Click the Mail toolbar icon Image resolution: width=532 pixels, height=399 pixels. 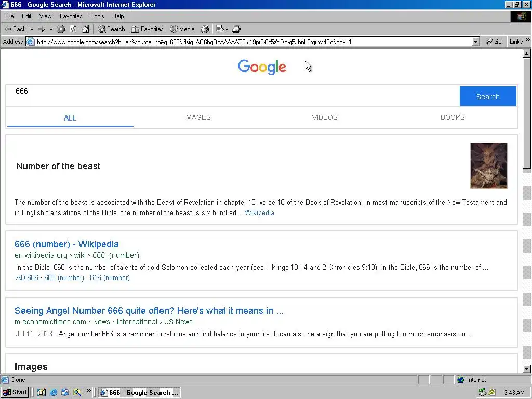tap(220, 29)
